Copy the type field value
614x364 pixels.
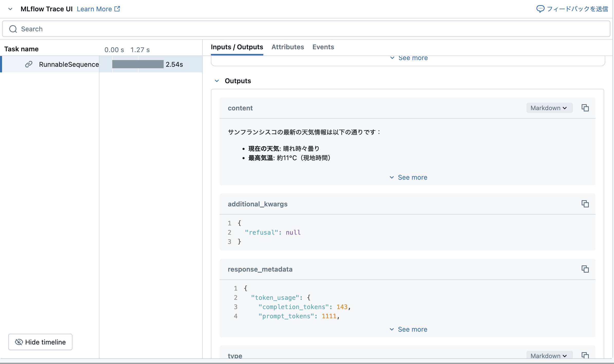[x=586, y=356]
